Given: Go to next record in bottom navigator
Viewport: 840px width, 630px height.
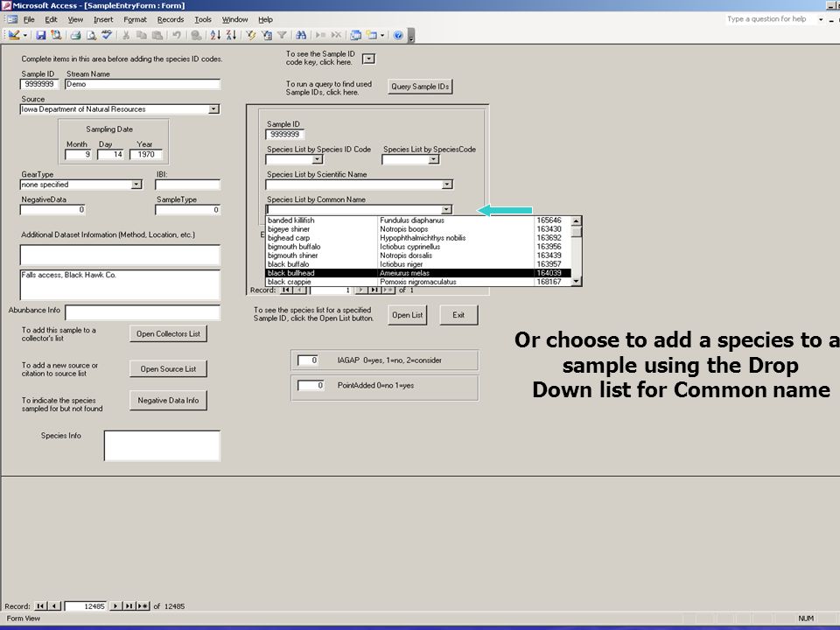Looking at the screenshot, I should pos(115,605).
